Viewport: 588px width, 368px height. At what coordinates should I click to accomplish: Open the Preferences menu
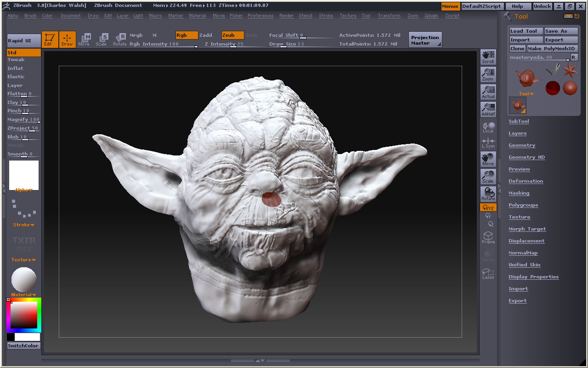(x=260, y=16)
